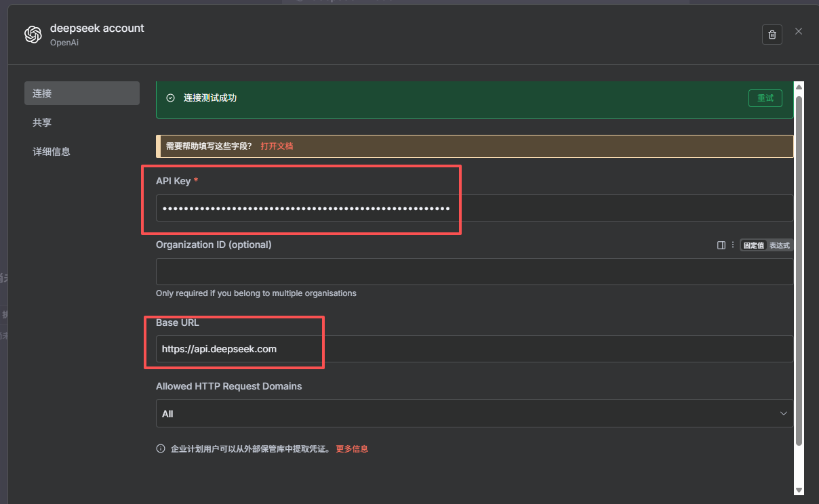Click the OpenAi subtitle under the title
819x504 pixels.
coord(65,42)
